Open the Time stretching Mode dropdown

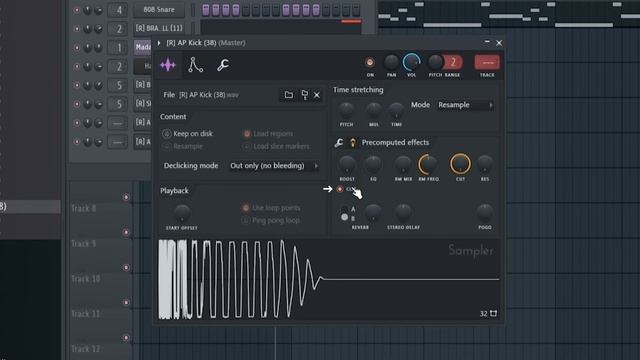click(465, 105)
